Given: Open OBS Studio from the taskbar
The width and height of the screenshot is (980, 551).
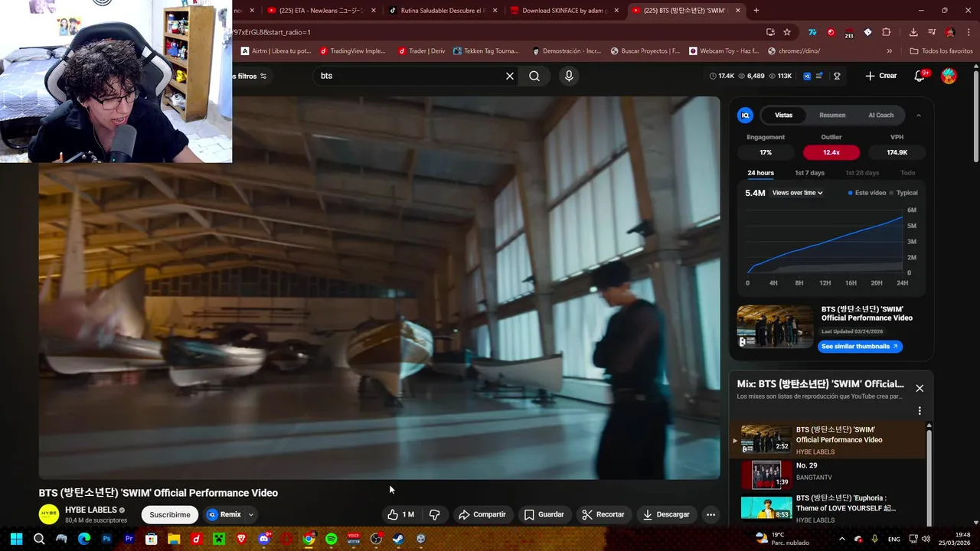Looking at the screenshot, I should point(376,539).
